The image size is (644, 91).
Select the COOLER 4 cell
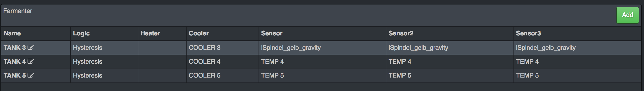tap(205, 61)
